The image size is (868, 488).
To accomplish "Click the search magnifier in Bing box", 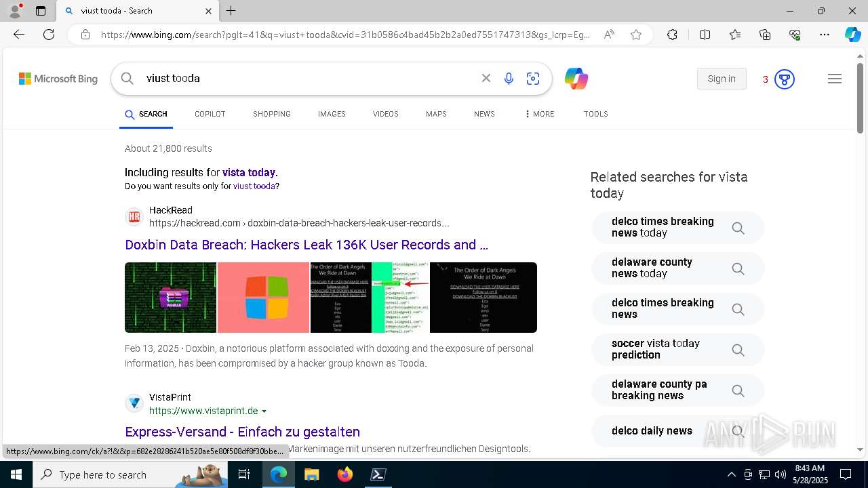I will (x=127, y=79).
